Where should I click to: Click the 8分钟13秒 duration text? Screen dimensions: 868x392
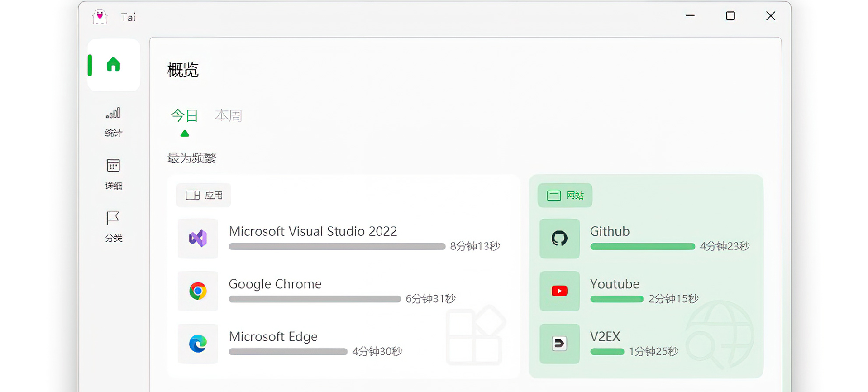click(475, 246)
